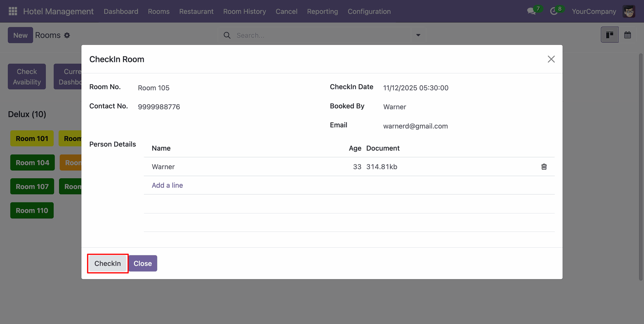The width and height of the screenshot is (644, 324).
Task: Open the Reporting menu
Action: point(322,11)
